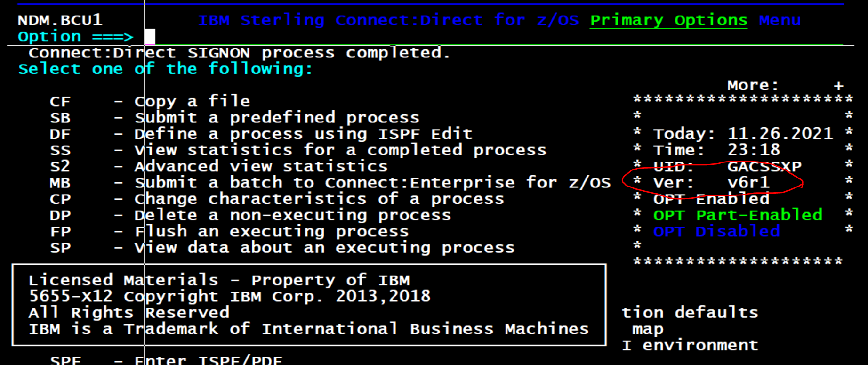Select CP Change characteristics of a process
868x365 pixels.
(x=60, y=199)
